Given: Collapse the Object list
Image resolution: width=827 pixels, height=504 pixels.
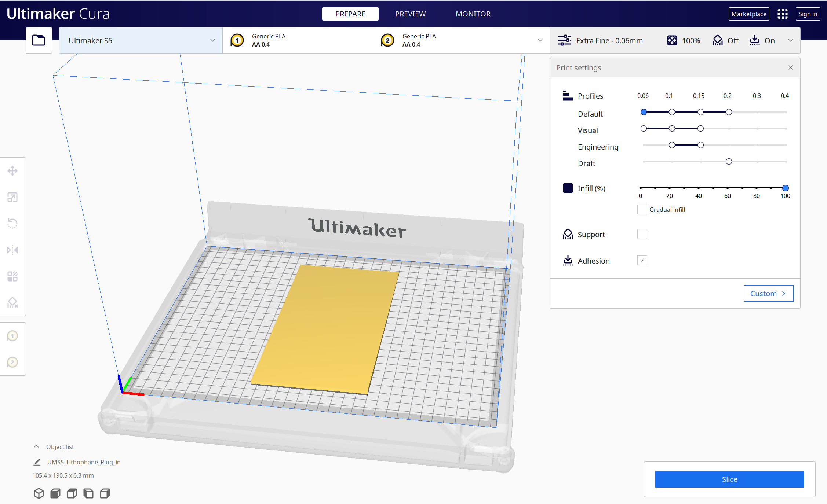Looking at the screenshot, I should point(36,446).
